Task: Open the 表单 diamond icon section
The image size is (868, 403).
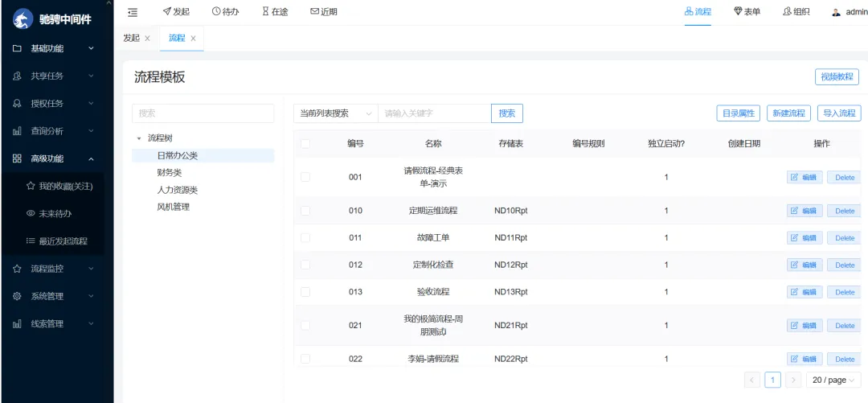Action: point(747,11)
